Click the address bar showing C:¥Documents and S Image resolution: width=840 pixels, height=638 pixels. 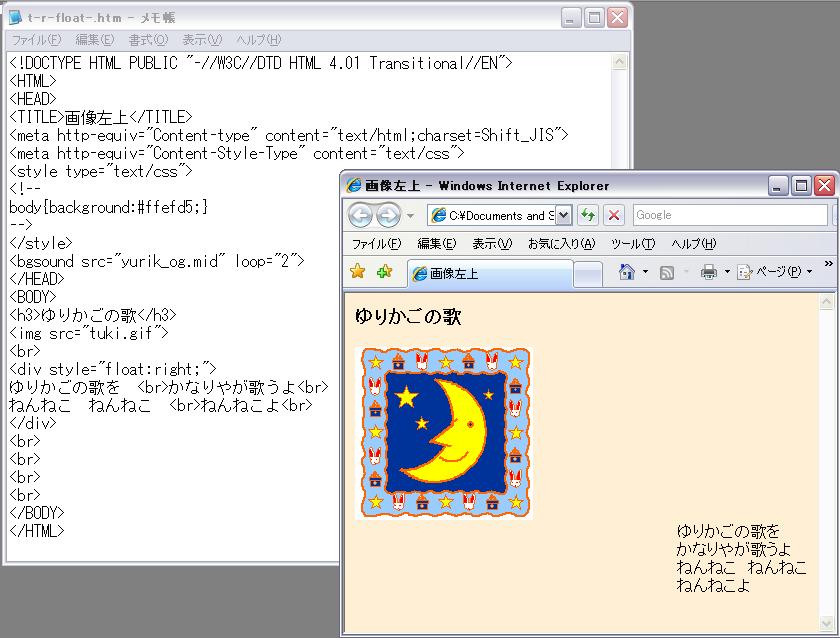tap(492, 215)
